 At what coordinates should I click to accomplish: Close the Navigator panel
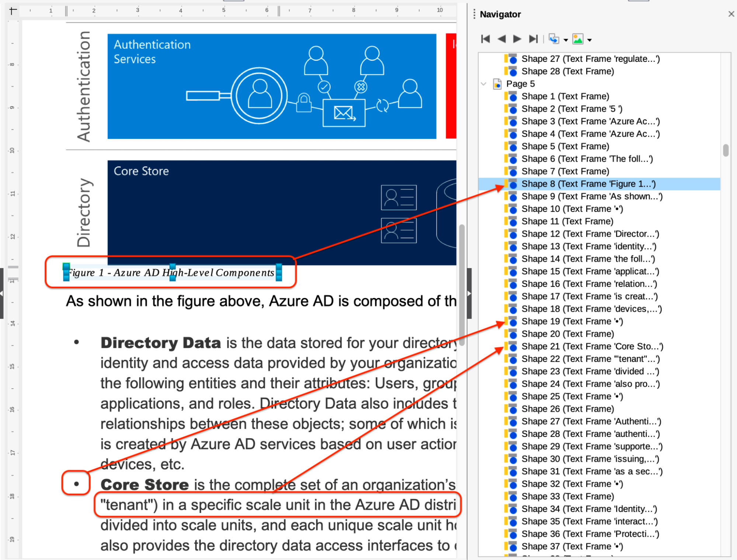731,14
